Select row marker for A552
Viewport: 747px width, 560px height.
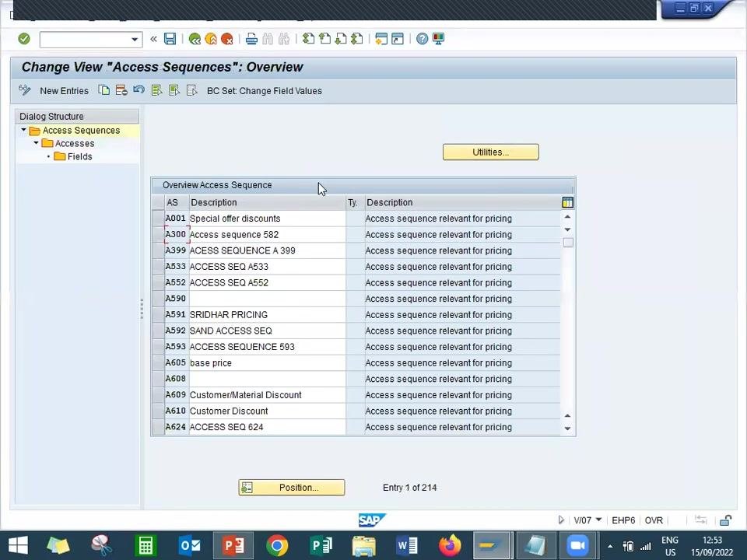click(158, 283)
